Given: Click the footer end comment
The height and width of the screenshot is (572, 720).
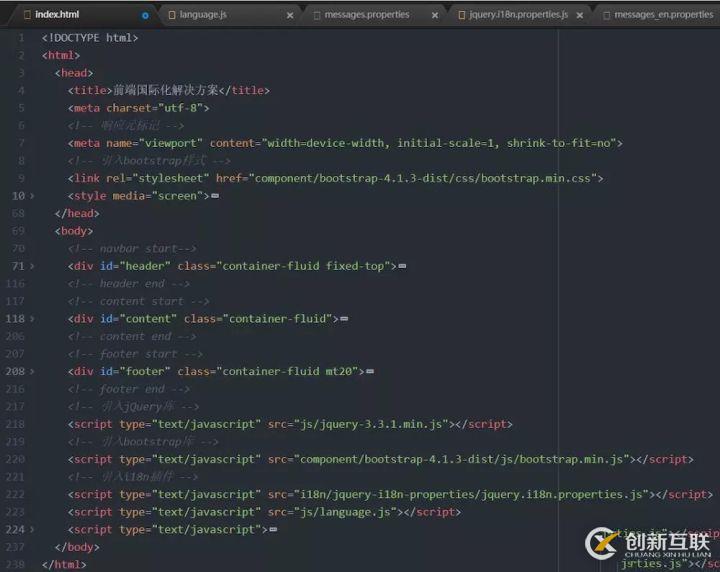Looking at the screenshot, I should pos(129,389).
